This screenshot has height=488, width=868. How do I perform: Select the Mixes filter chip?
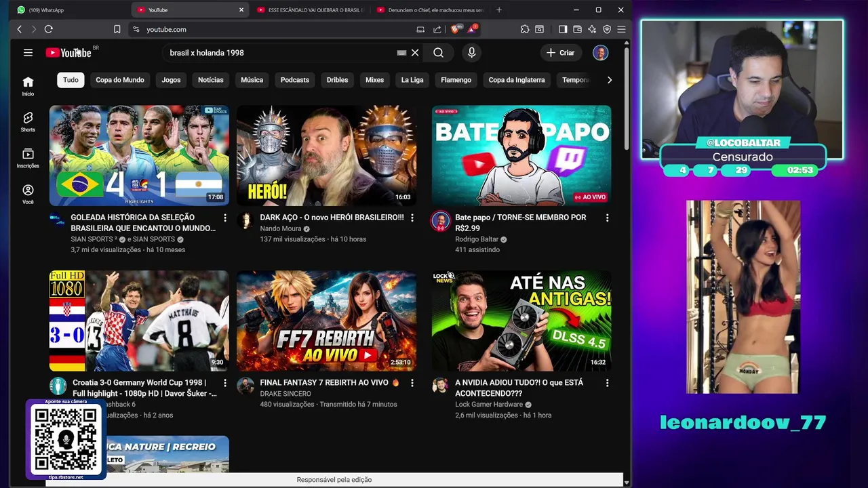pyautogui.click(x=374, y=80)
